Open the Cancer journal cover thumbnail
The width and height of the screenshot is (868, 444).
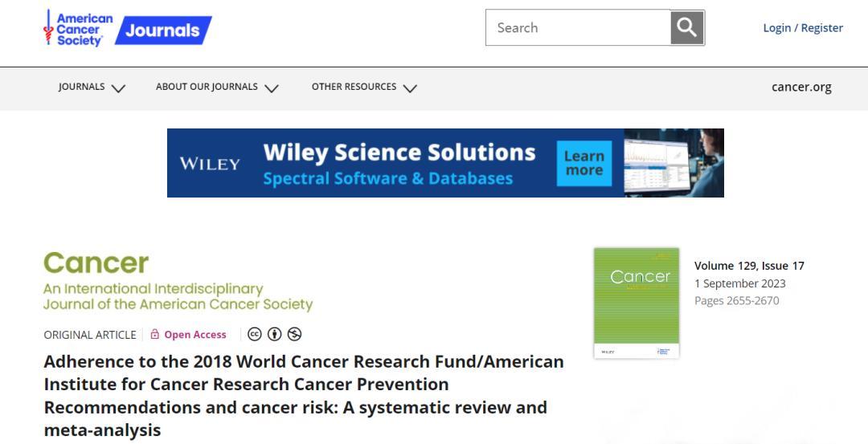tap(637, 303)
